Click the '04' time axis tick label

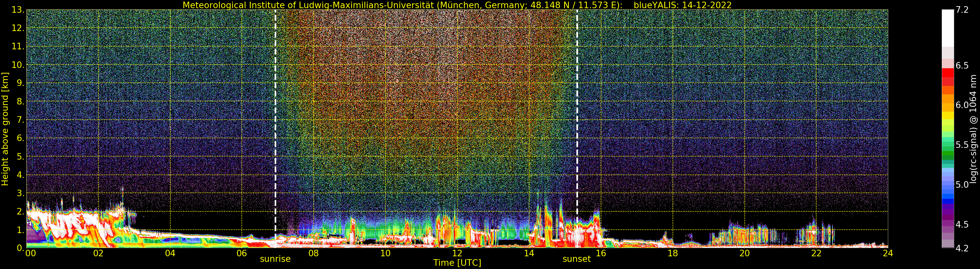(170, 253)
